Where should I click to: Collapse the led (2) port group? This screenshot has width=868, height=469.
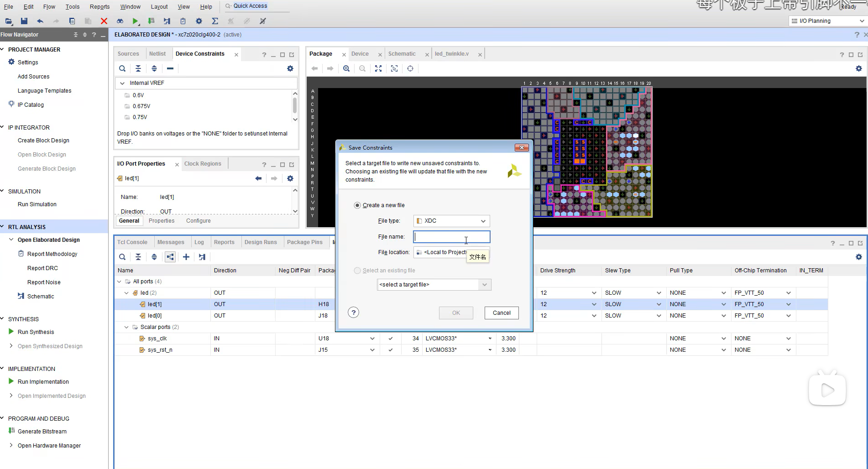[126, 293]
